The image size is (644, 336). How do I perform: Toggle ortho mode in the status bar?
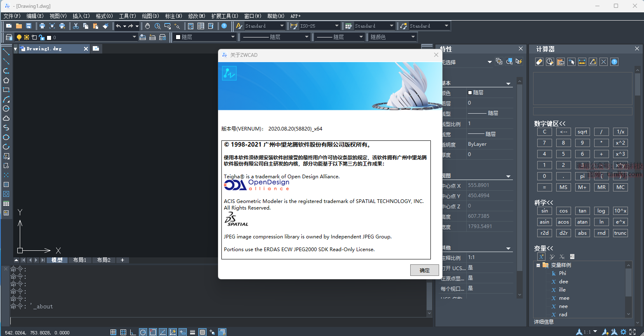pos(133,332)
